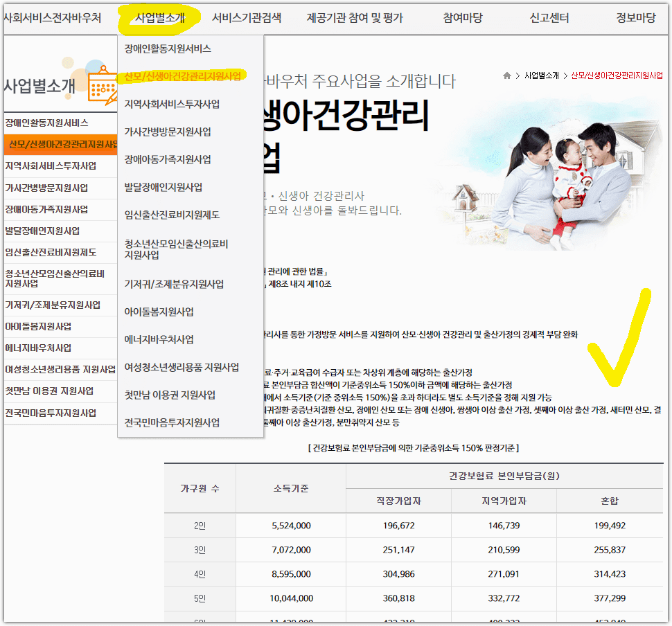Select 임신출산진료비지원제도 sidebar item
This screenshot has height=626, width=672.
[51, 253]
